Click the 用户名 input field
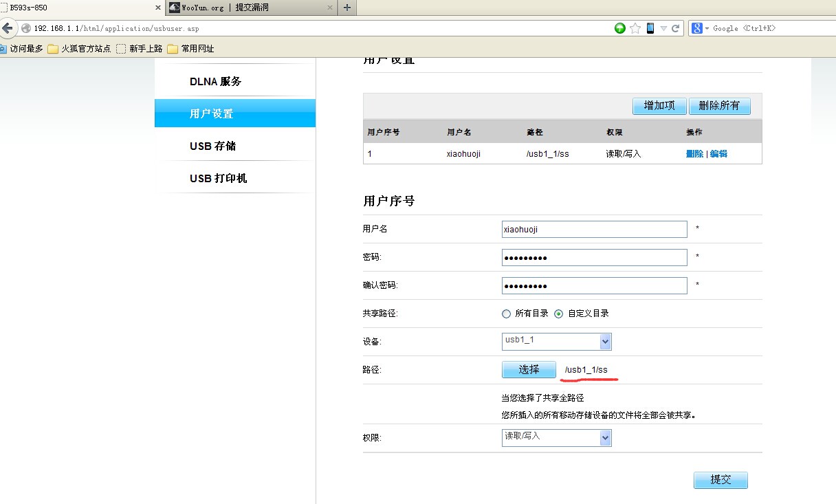Viewport: 836px width, 504px height. (x=594, y=229)
